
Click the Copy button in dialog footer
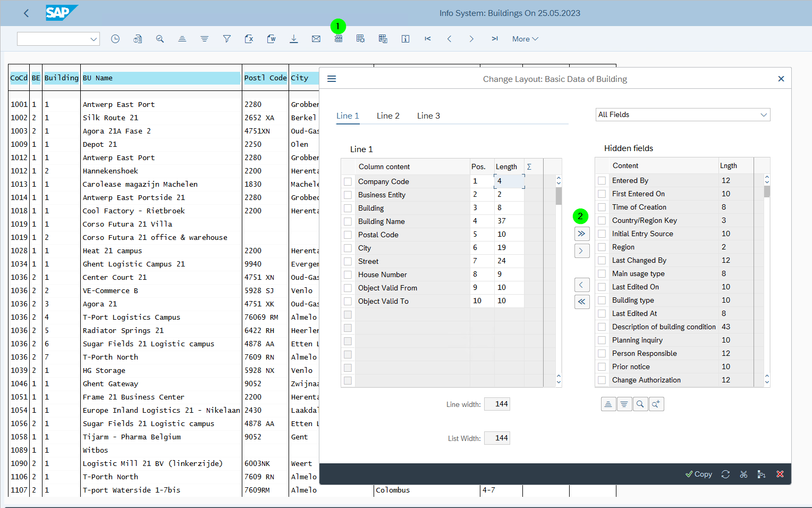click(x=699, y=474)
